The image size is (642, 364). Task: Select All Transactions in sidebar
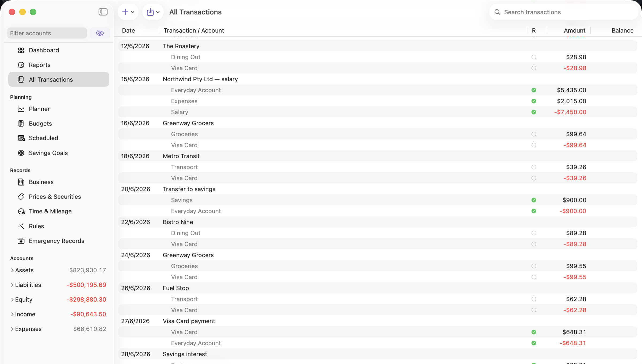[59, 79]
